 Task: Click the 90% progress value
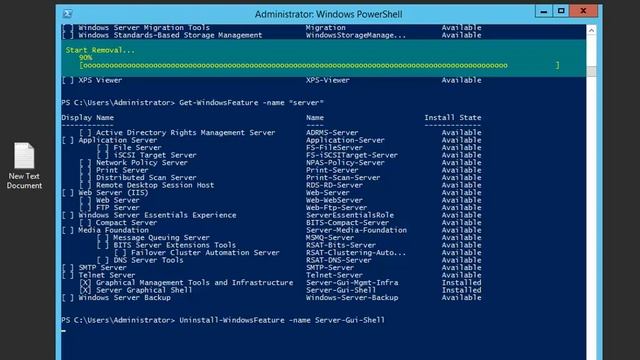(85, 58)
